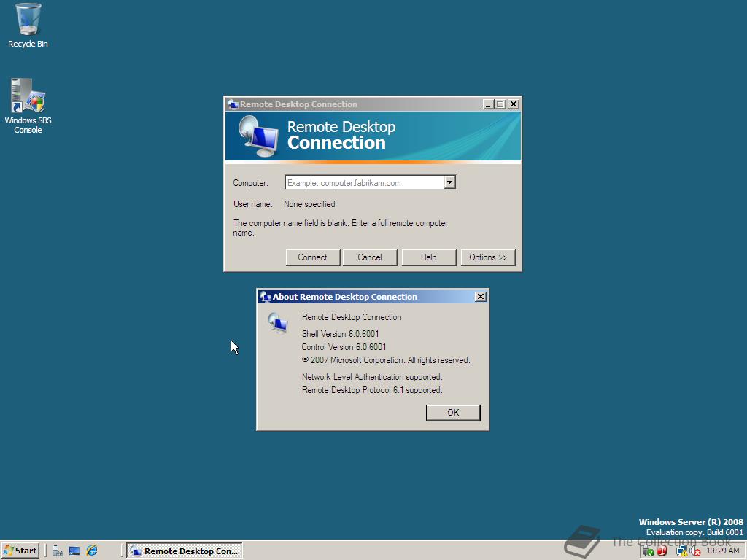Open Help in Remote Desktop Connection
The width and height of the screenshot is (747, 560).
click(429, 257)
